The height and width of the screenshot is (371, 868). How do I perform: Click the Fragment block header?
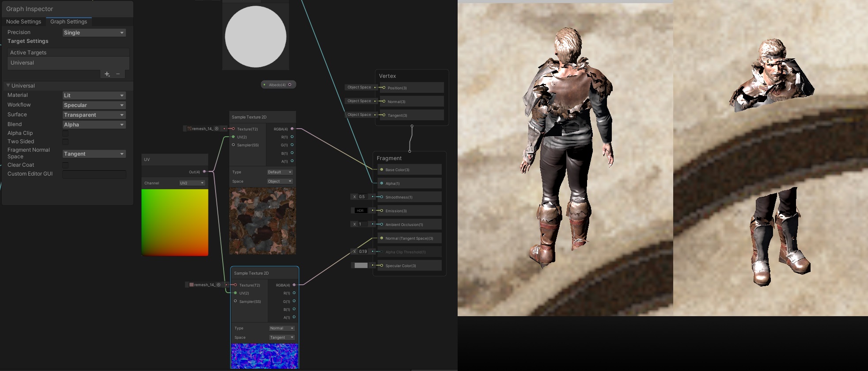[389, 158]
